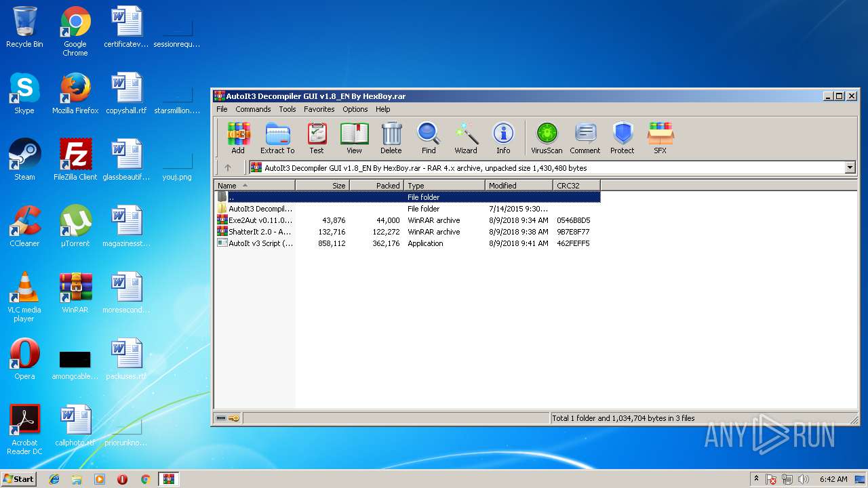Image resolution: width=868 pixels, height=488 pixels.
Task: Open the File menu
Action: pyautogui.click(x=222, y=109)
